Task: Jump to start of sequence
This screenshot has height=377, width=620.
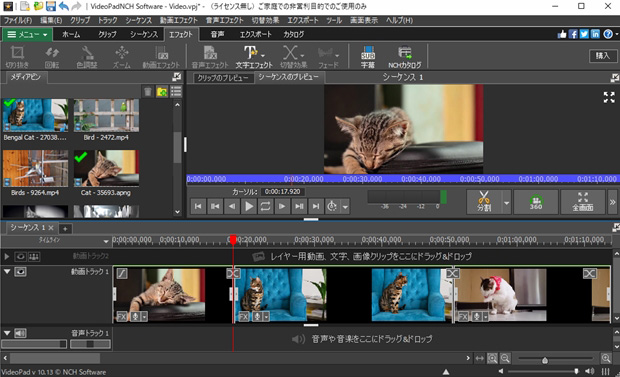Action: click(x=198, y=206)
